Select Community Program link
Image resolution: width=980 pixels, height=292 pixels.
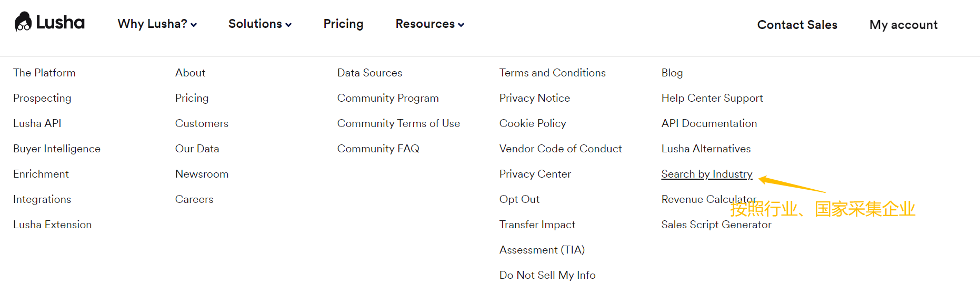click(388, 98)
